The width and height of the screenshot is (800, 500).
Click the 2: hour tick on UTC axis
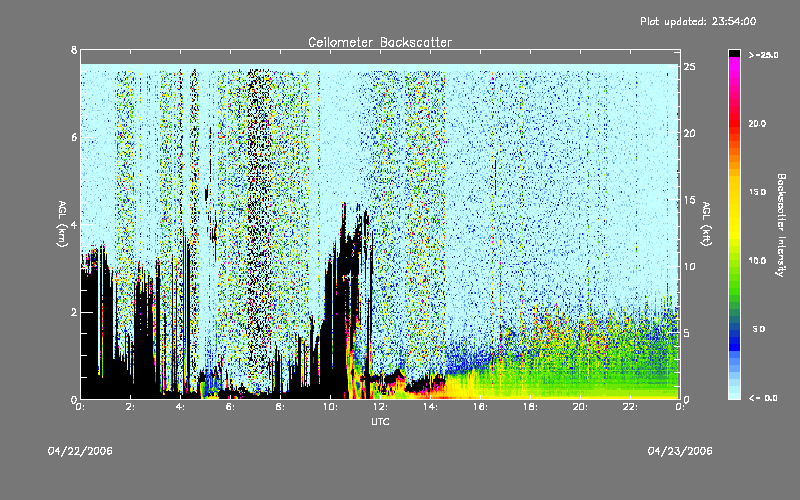(130, 407)
